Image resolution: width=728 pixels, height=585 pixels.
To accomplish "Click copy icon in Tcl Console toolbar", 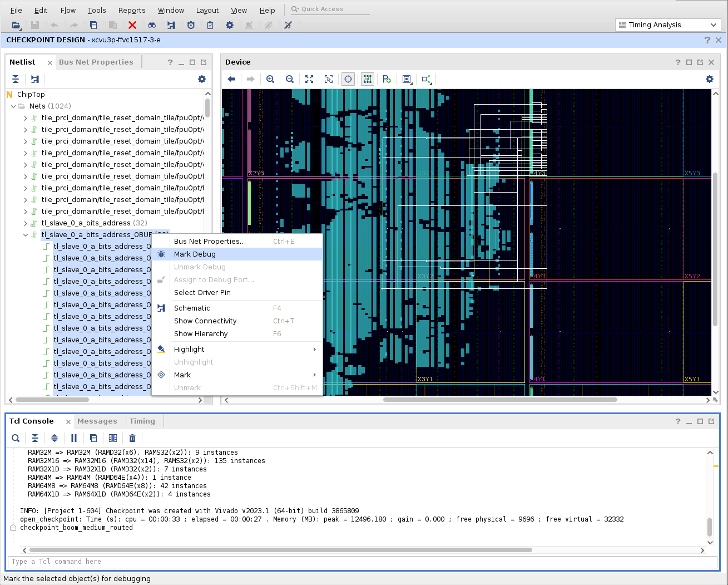I will tap(93, 438).
